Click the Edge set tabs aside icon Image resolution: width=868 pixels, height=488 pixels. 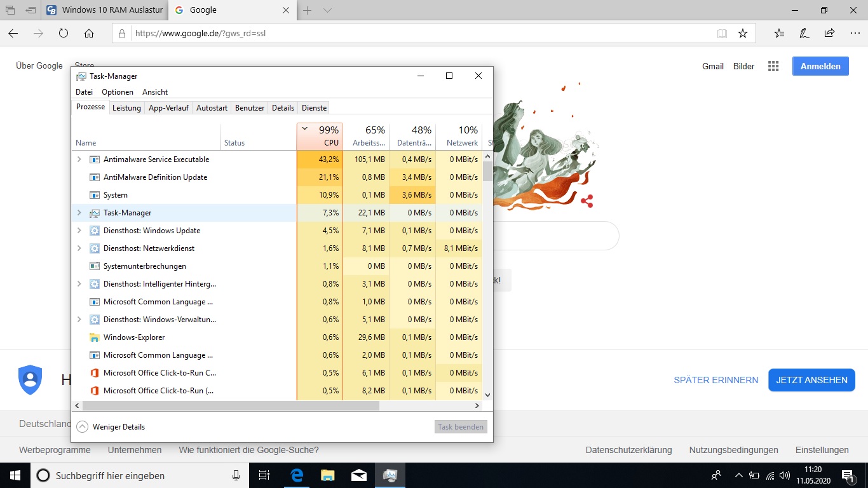point(31,10)
